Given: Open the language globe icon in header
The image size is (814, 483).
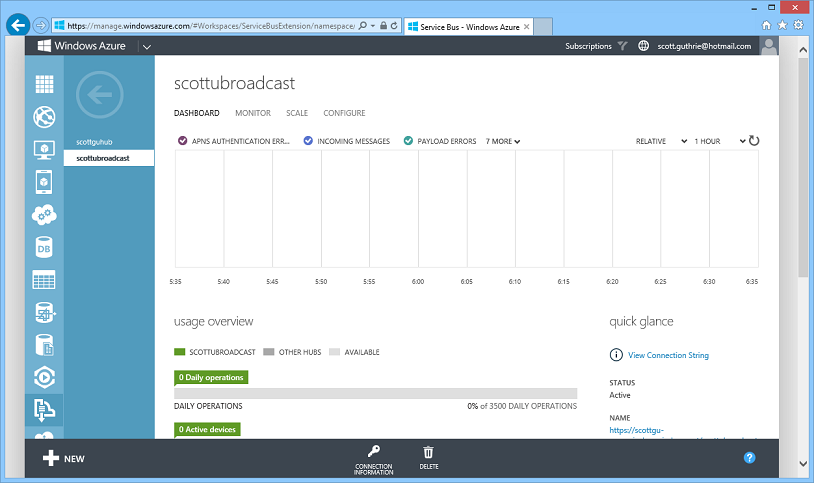Looking at the screenshot, I should pos(643,46).
